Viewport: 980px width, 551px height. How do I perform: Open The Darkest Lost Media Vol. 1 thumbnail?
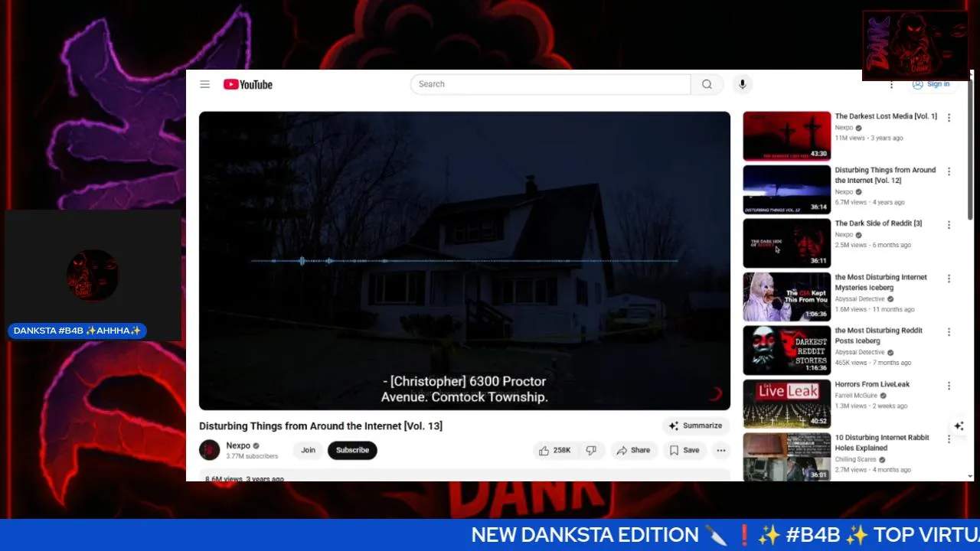click(x=786, y=136)
